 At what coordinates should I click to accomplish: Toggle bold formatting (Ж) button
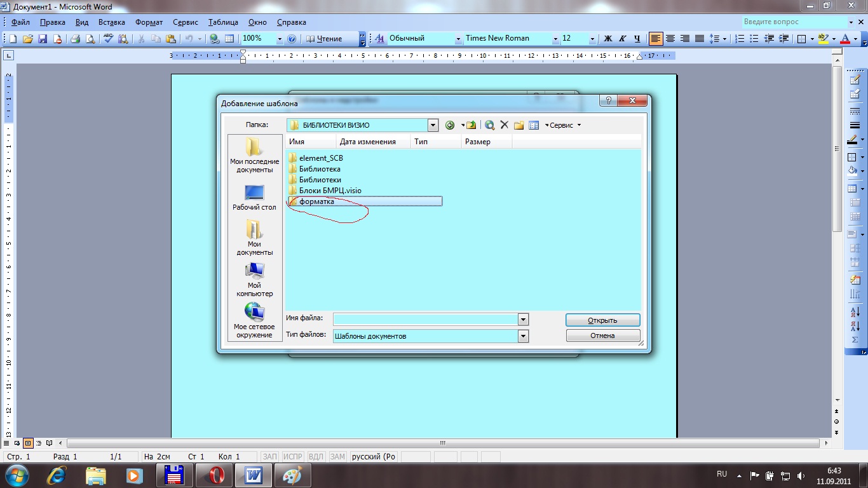(607, 39)
